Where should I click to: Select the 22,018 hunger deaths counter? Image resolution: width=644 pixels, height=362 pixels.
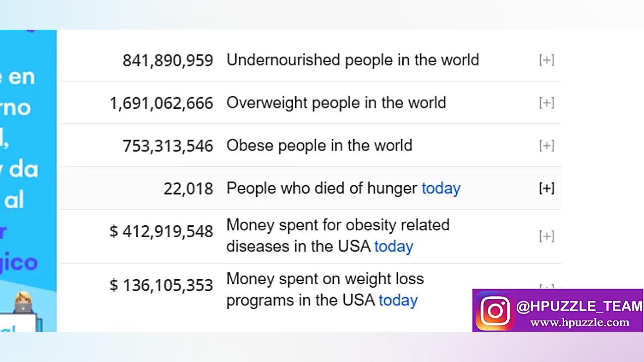pos(188,189)
